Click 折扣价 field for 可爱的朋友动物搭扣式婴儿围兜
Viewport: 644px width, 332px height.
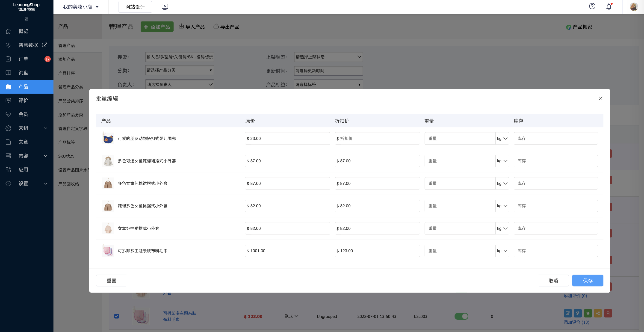(x=377, y=139)
